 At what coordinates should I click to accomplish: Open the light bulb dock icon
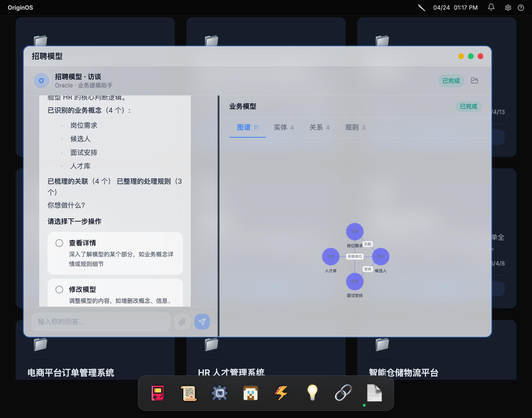312,393
